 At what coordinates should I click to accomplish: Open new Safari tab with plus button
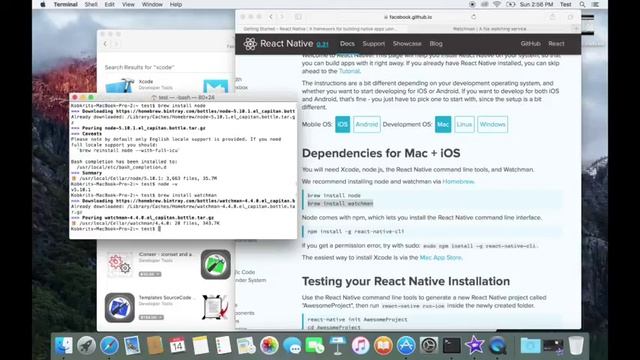pyautogui.click(x=576, y=29)
